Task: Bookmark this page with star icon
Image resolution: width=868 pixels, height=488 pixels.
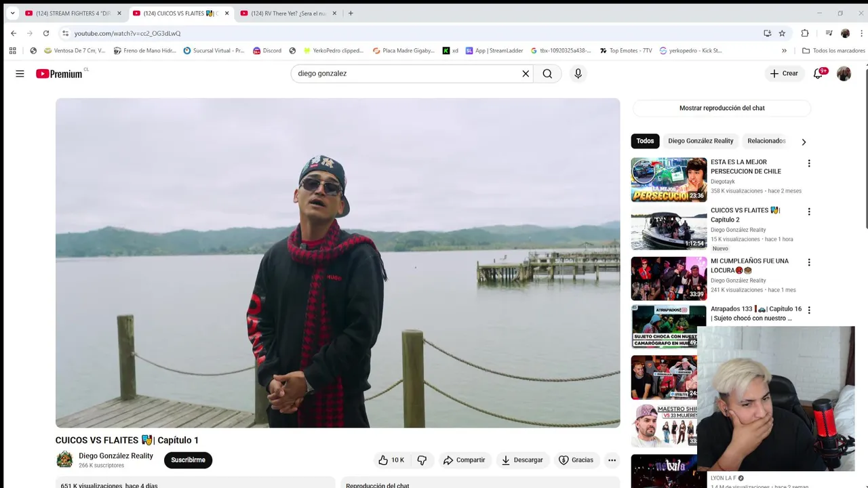Action: (x=782, y=33)
